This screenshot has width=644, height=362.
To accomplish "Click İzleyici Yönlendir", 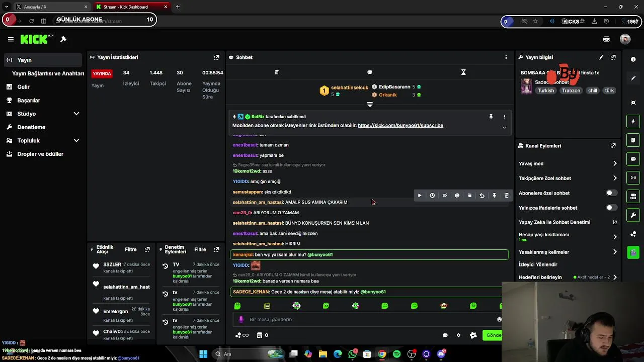I will (x=538, y=264).
